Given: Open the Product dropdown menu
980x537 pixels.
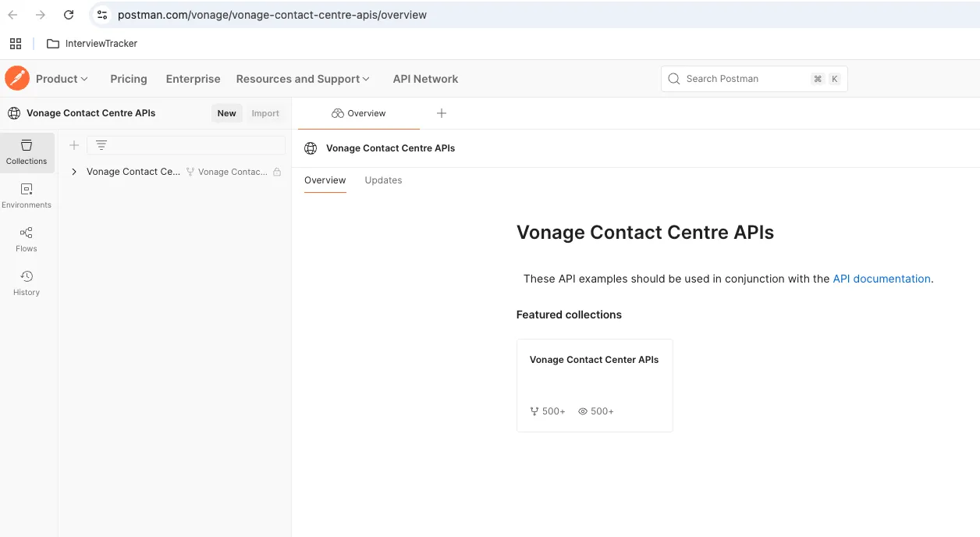Looking at the screenshot, I should 62,79.
